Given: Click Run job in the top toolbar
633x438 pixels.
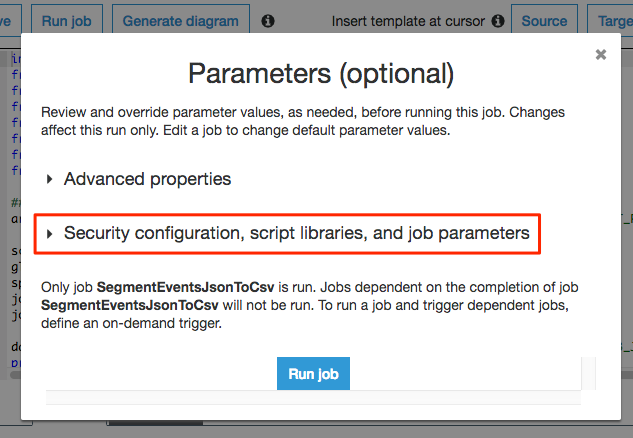Looking at the screenshot, I should [68, 20].
